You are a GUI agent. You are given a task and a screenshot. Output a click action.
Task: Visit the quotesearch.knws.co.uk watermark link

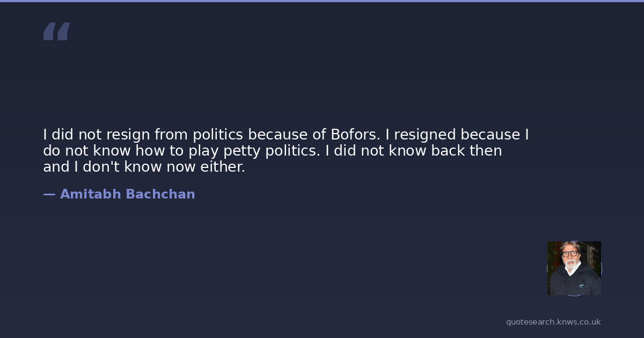click(x=553, y=322)
